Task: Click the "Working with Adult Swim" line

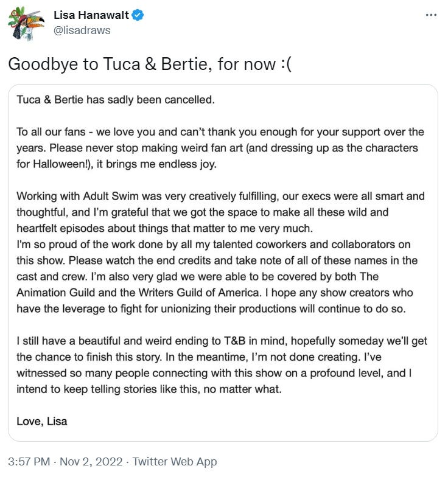Action: pyautogui.click(x=220, y=196)
